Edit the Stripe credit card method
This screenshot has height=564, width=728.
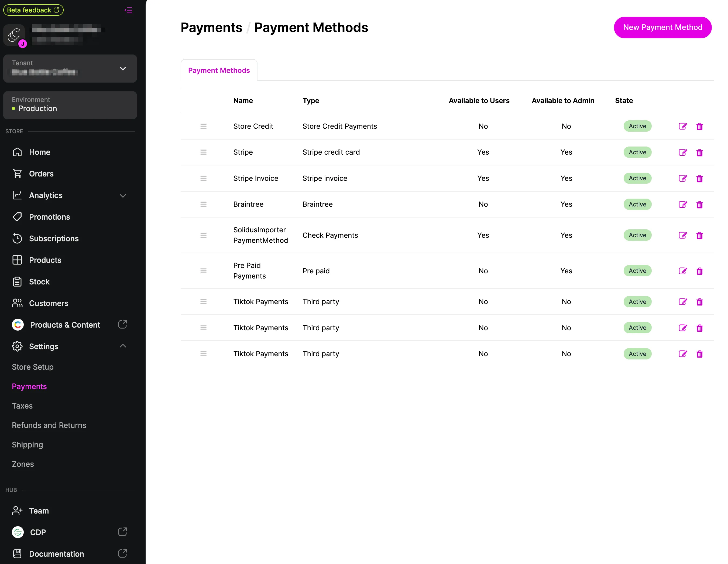[x=683, y=152]
